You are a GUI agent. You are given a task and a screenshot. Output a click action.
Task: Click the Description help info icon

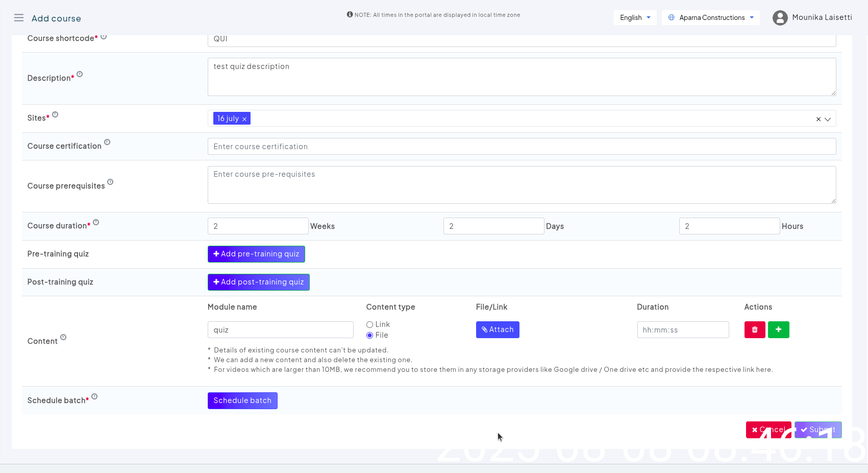(80, 75)
